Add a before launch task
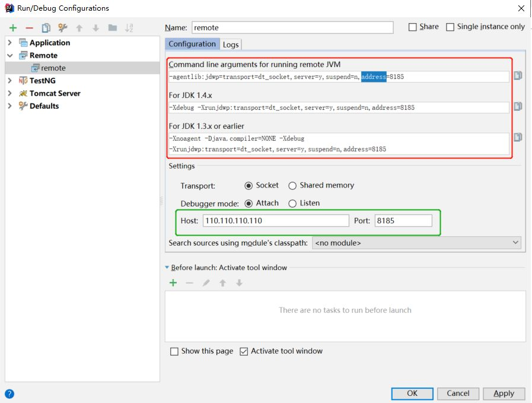The width and height of the screenshot is (532, 403). pyautogui.click(x=173, y=283)
